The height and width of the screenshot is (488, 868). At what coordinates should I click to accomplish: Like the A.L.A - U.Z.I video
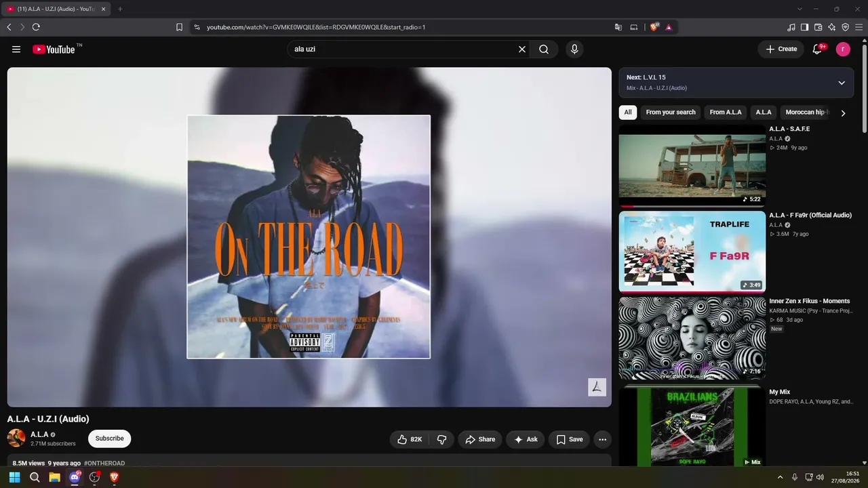[x=410, y=439]
